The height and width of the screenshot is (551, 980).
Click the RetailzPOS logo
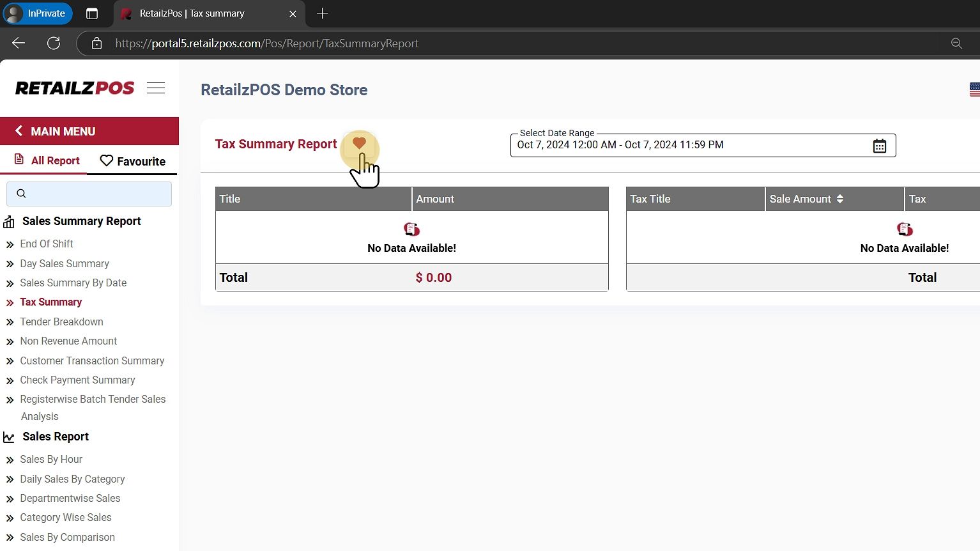click(75, 88)
